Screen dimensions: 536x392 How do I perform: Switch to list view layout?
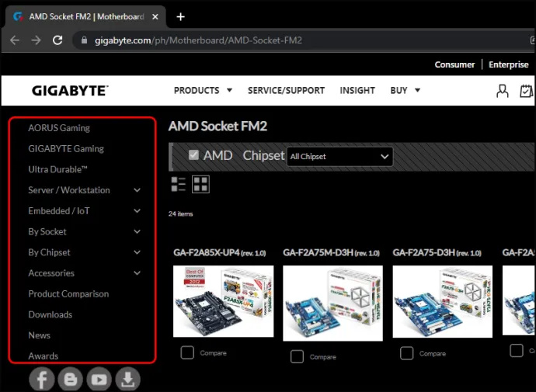(178, 185)
